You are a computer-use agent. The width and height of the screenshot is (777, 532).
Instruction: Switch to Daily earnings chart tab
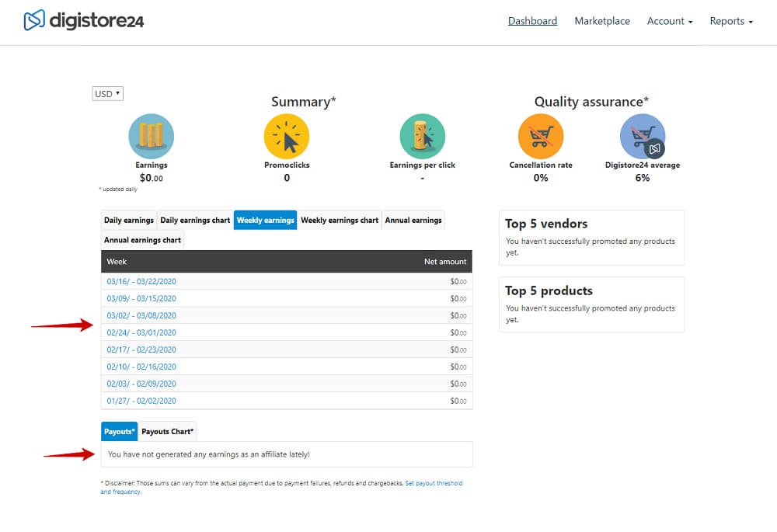(195, 220)
